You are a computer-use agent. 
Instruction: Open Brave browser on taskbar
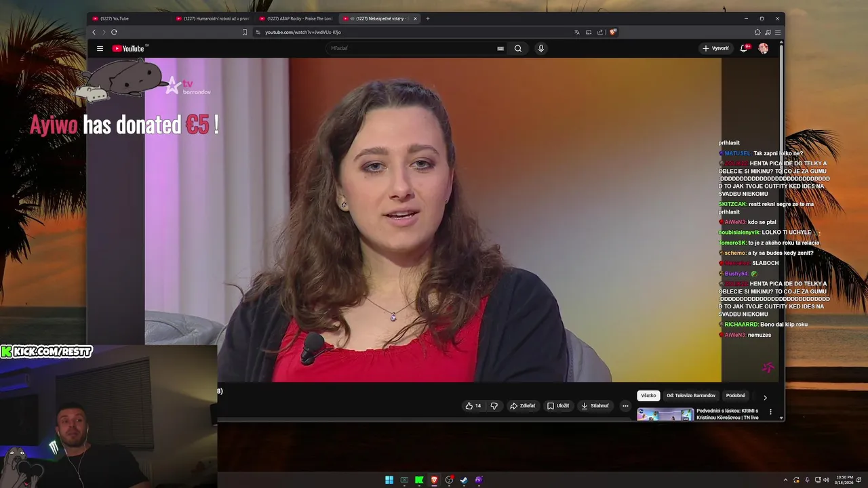click(434, 480)
